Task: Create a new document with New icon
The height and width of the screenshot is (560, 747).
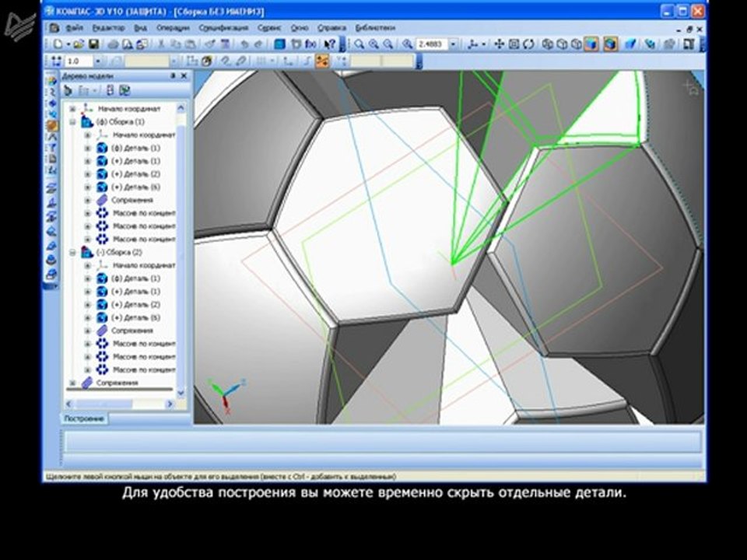Action: tap(58, 44)
